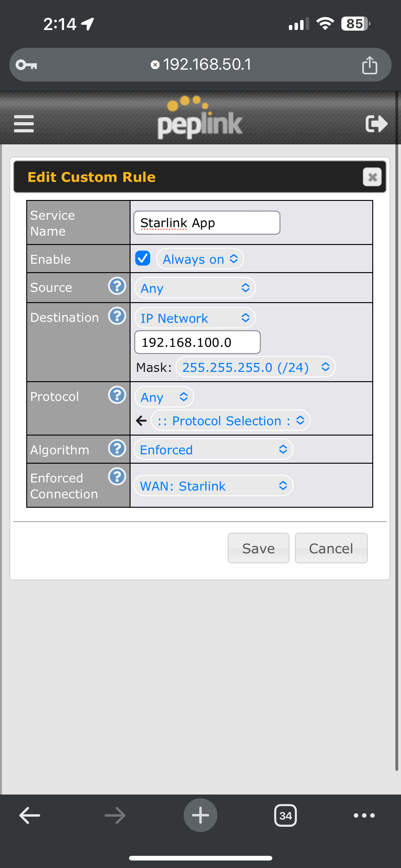Open the Protocol help icon
The width and height of the screenshot is (401, 868).
[x=117, y=395]
